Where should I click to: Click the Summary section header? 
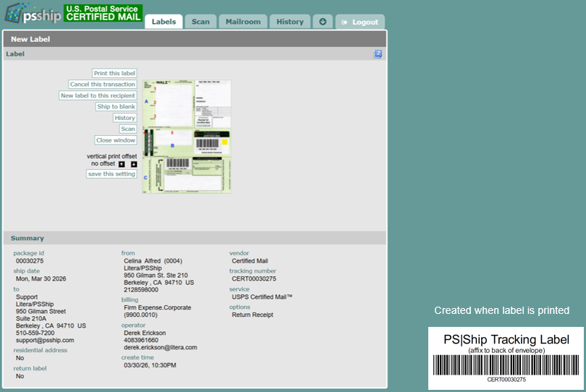(195, 238)
